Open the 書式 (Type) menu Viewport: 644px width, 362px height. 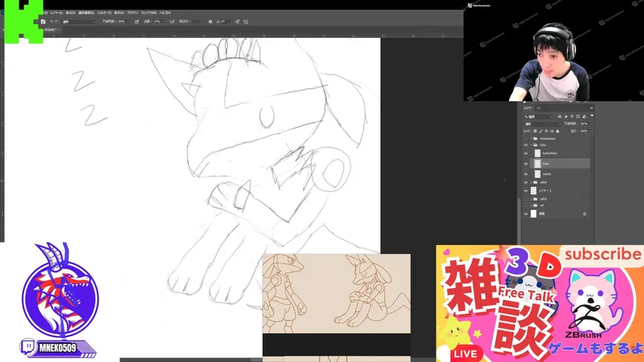pos(71,13)
